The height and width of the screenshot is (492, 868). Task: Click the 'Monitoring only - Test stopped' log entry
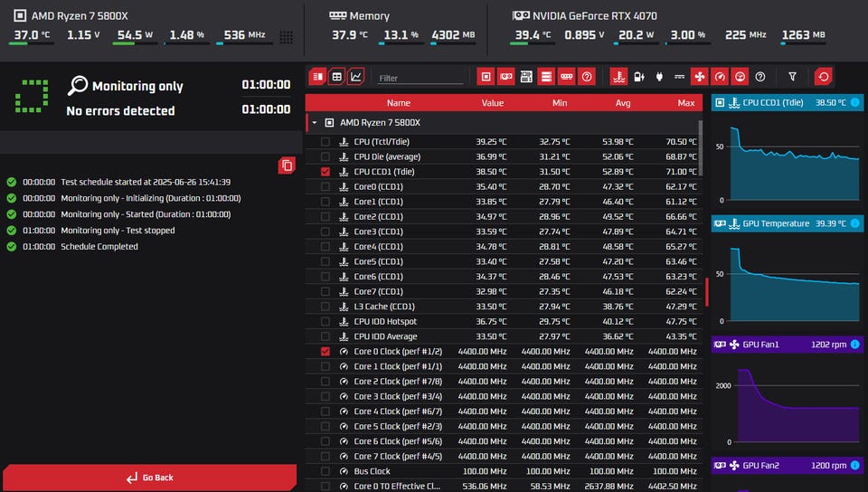118,231
